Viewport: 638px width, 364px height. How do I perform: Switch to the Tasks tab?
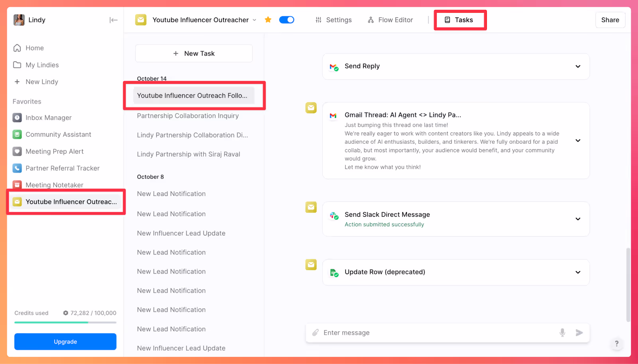(x=459, y=20)
